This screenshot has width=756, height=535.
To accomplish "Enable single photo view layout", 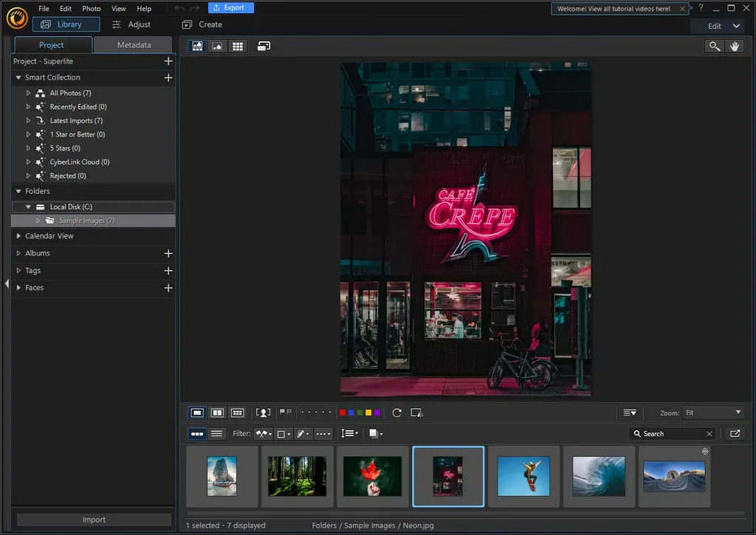I will point(197,413).
